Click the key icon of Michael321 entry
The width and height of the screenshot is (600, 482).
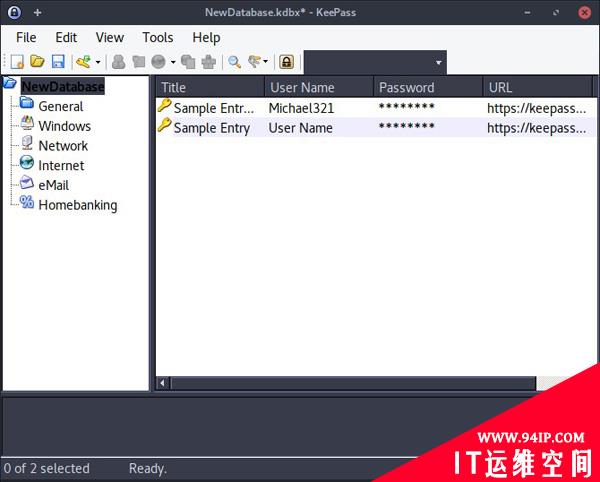164,106
